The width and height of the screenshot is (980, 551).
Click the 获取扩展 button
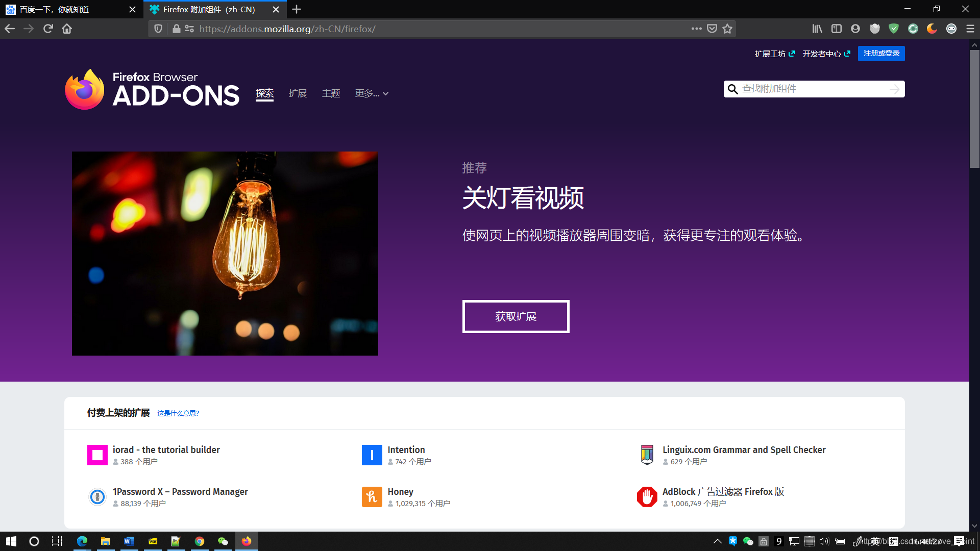coord(516,317)
